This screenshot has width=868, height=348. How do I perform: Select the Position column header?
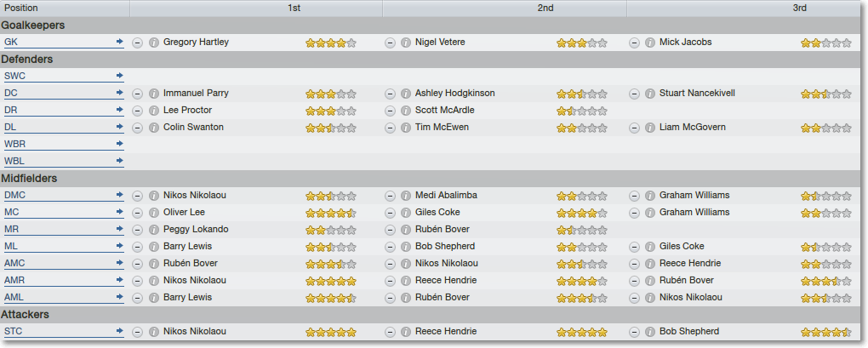point(66,9)
